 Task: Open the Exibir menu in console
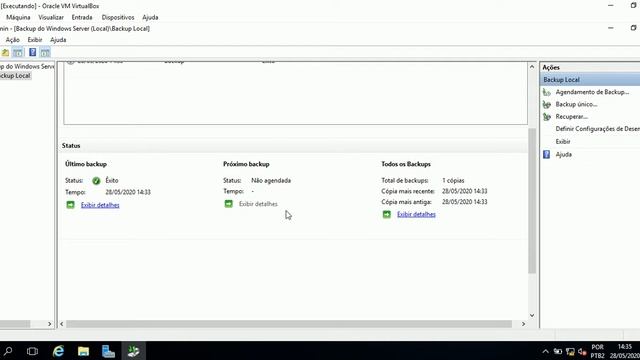[35, 40]
